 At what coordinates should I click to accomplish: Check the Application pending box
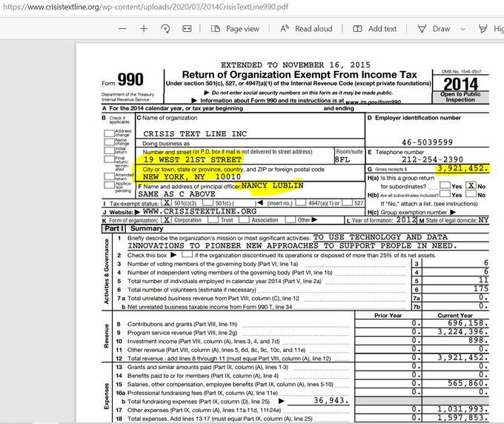pyautogui.click(x=109, y=185)
